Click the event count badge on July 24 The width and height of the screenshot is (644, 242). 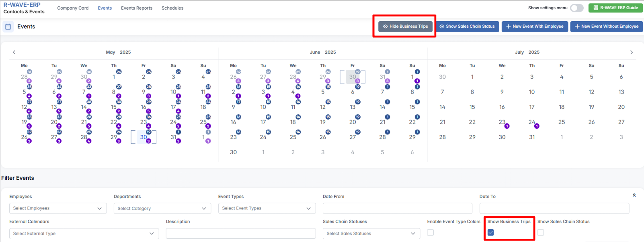click(x=537, y=126)
